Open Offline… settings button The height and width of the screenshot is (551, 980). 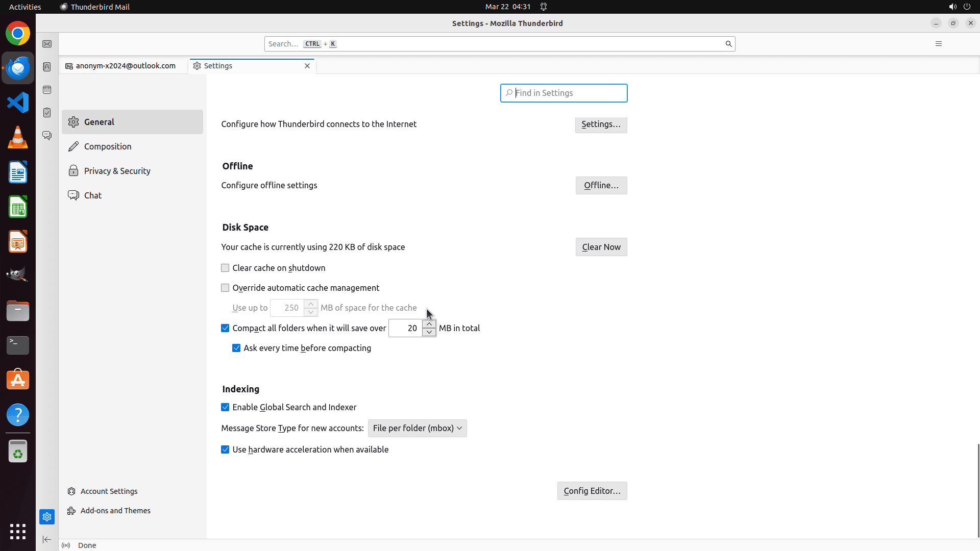click(601, 185)
